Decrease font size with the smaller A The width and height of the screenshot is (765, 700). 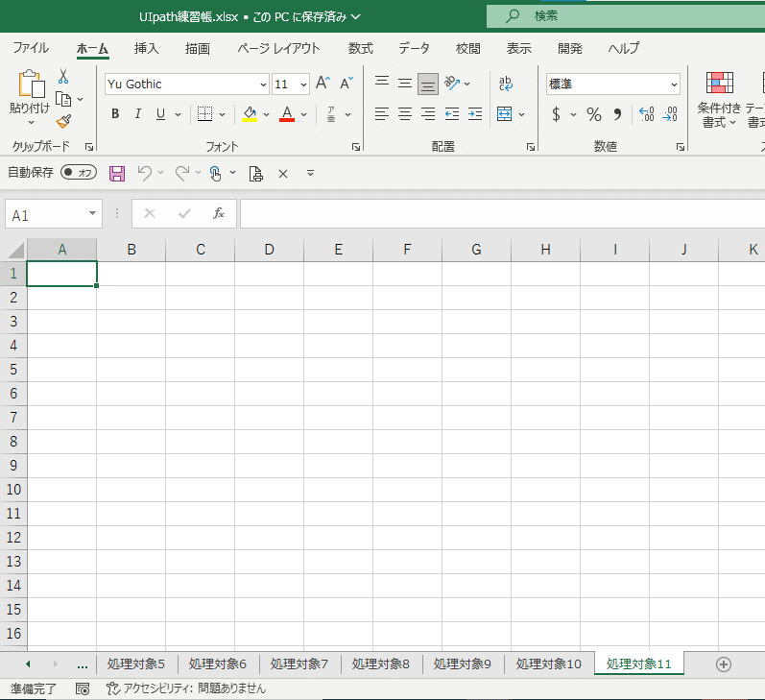tap(347, 84)
